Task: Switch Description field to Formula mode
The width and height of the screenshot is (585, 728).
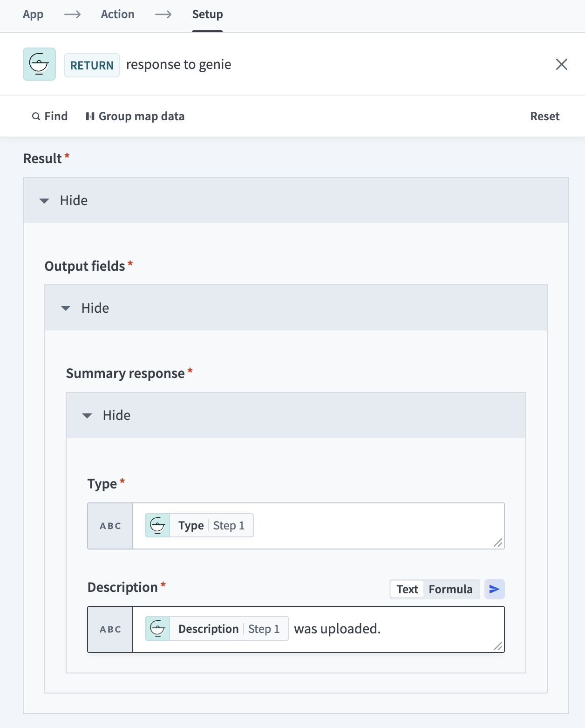Action: click(450, 590)
